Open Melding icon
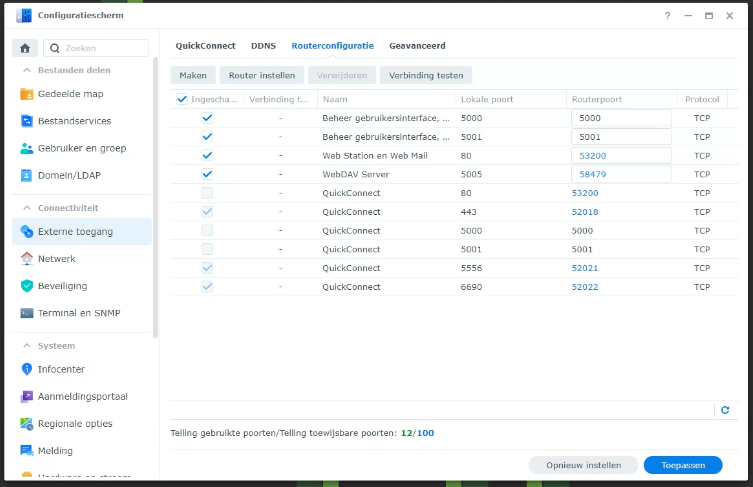Screen dimensions: 753x487 coord(26,450)
